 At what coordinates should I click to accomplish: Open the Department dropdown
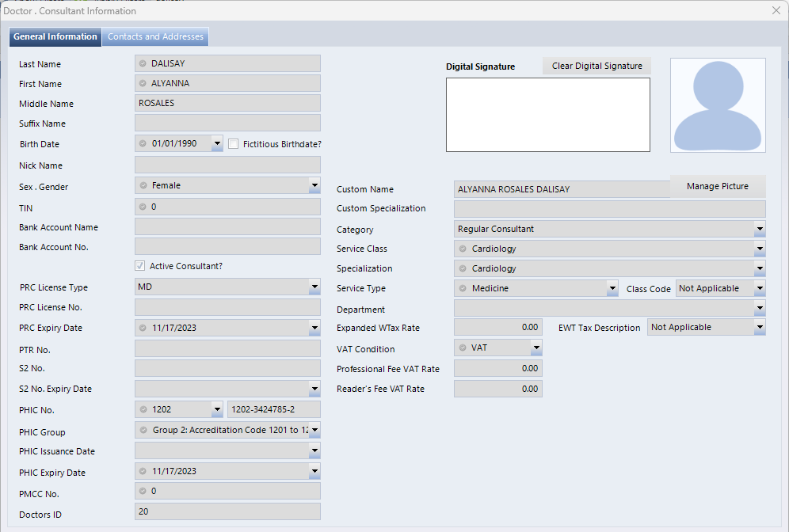click(x=760, y=308)
